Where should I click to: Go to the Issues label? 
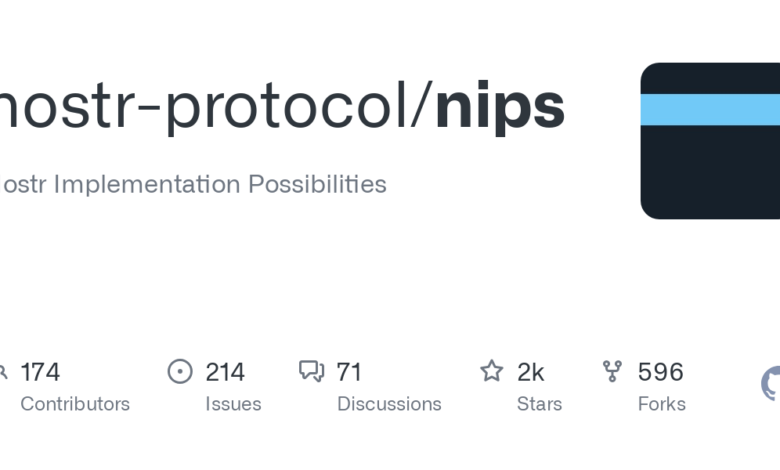(233, 404)
